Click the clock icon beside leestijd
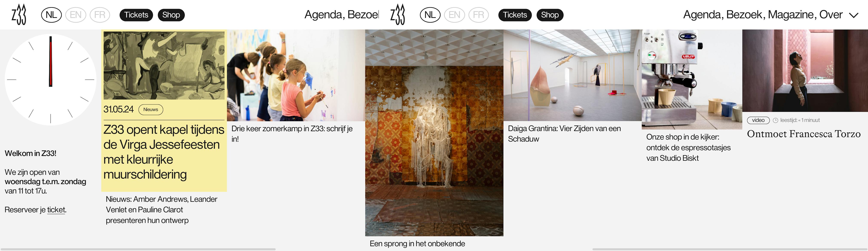The width and height of the screenshot is (868, 251). 775,120
